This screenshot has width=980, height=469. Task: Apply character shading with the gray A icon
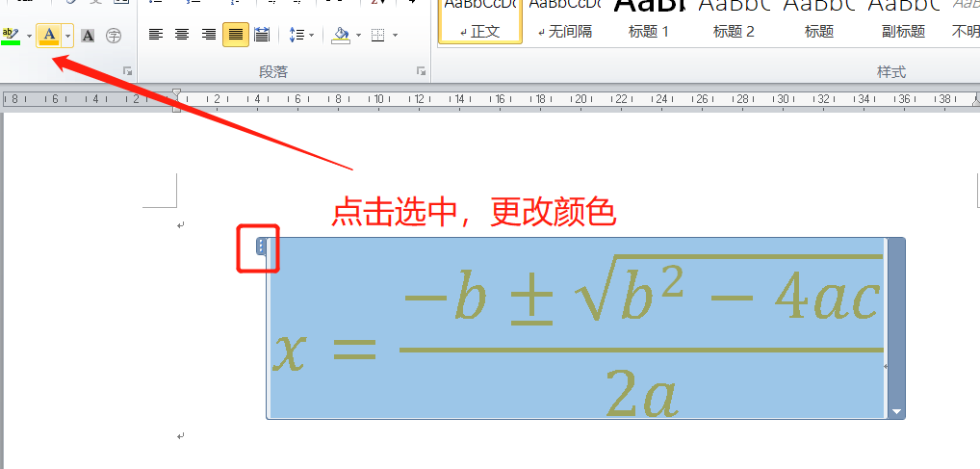click(x=88, y=36)
